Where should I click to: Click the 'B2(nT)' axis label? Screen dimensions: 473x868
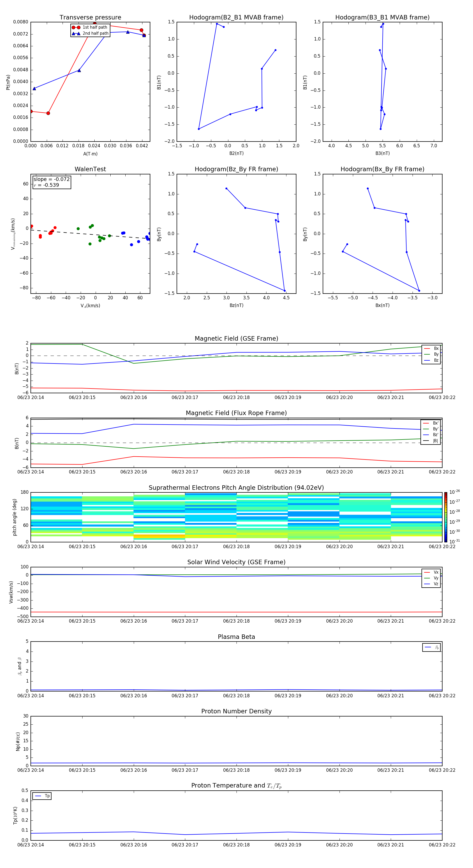click(236, 153)
